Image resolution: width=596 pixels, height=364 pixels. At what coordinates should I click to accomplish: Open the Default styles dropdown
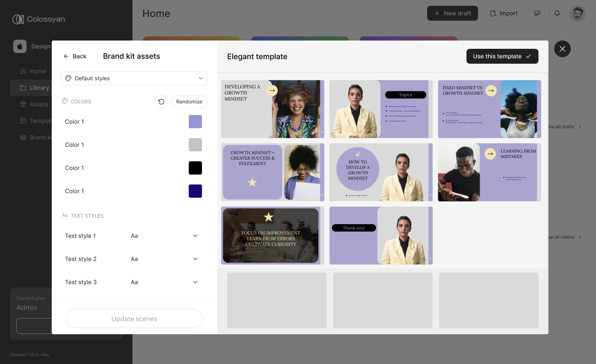coord(135,78)
